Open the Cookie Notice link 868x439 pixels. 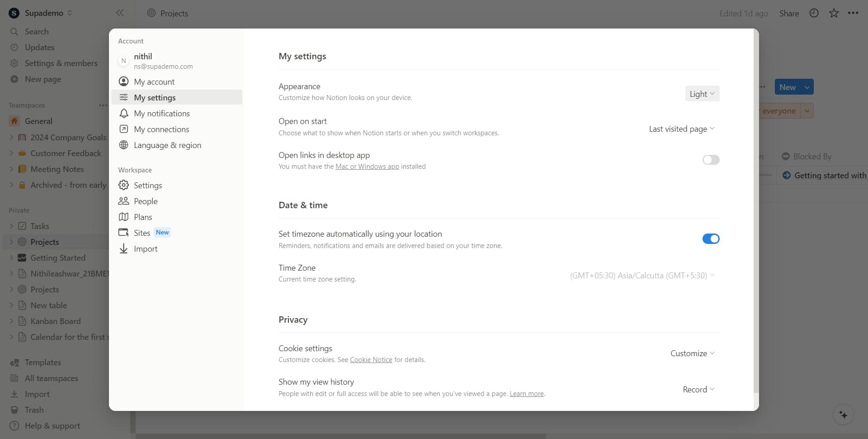pyautogui.click(x=371, y=359)
